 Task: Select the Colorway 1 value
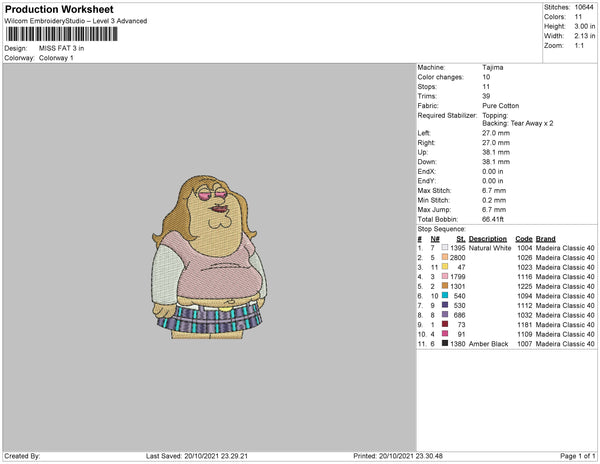pos(57,58)
